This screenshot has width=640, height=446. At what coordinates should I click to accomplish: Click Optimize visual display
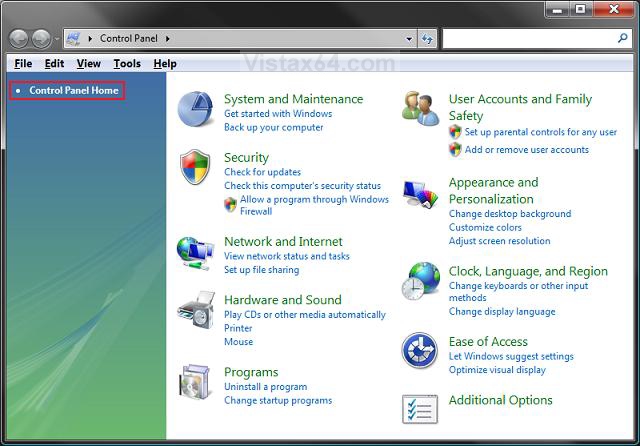coord(497,370)
